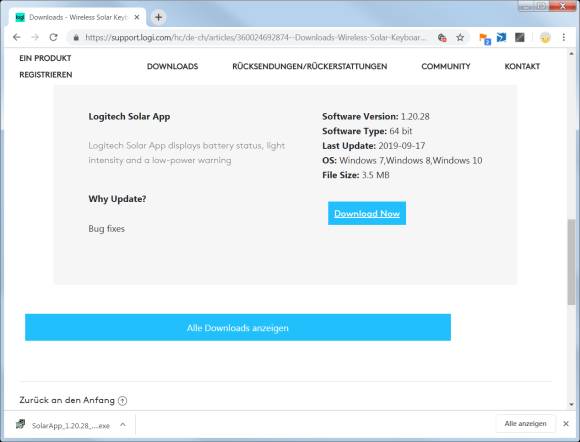Click the Why Update? heading

point(117,199)
